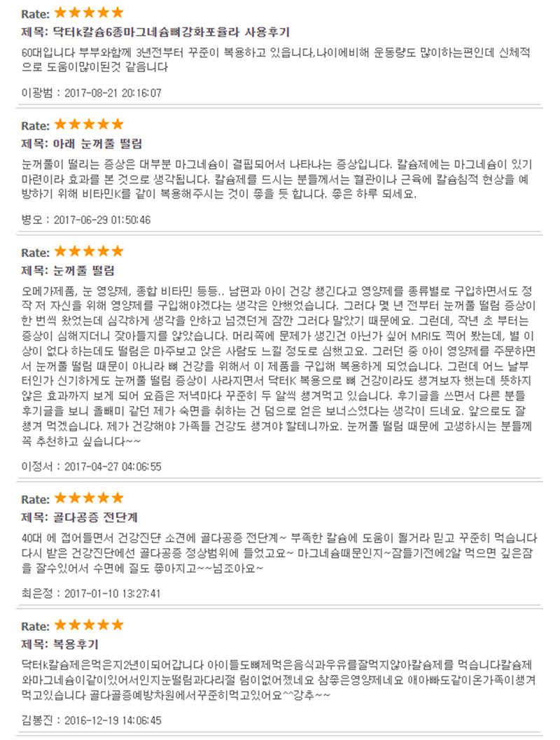Click the first star in the top review

60,13
